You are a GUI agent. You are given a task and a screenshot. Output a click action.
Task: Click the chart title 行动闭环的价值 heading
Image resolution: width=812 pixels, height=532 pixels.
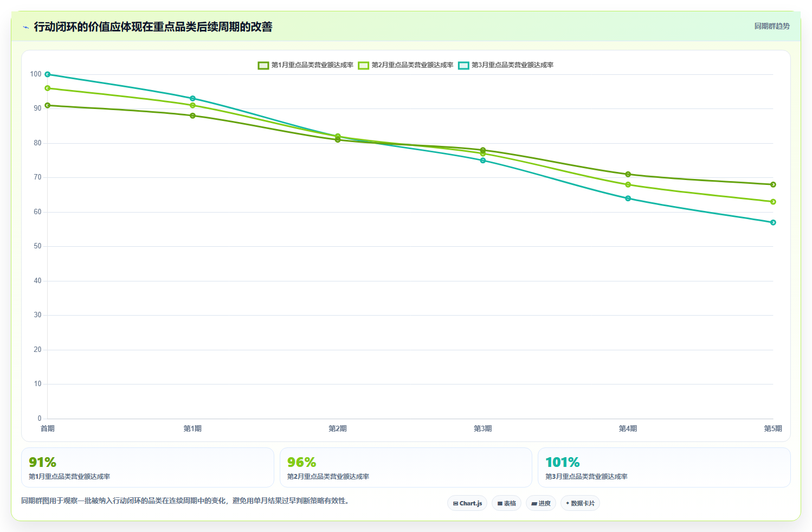153,27
